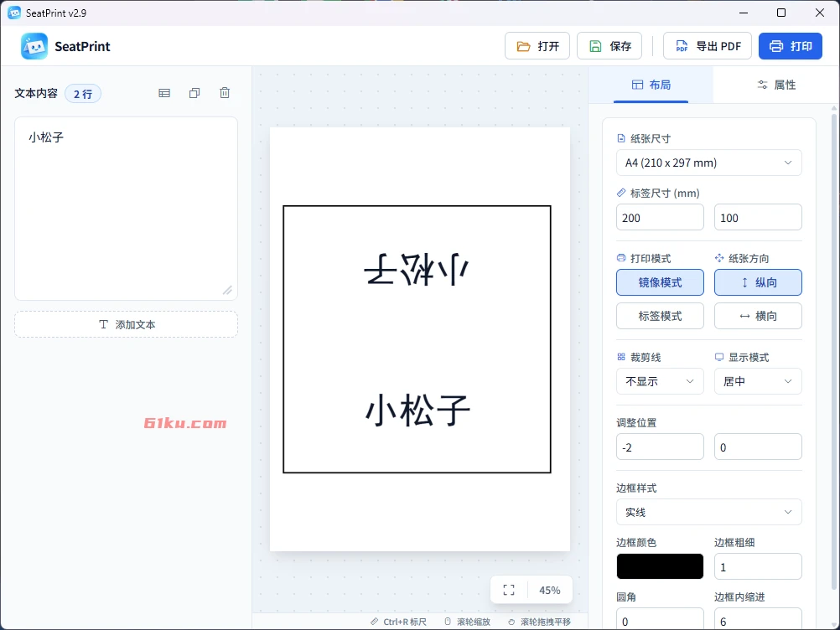Open the 边框样式 dropdown showing 实线
This screenshot has width=840, height=630.
click(708, 512)
